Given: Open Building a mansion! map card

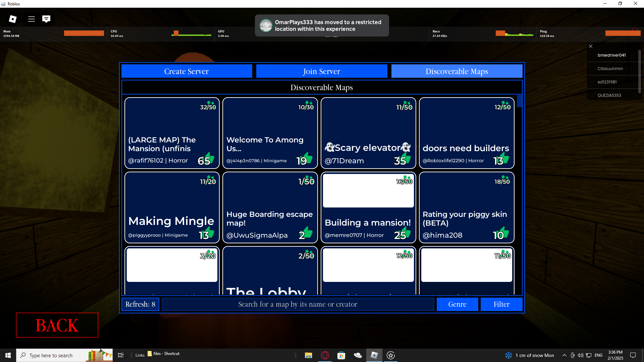Looking at the screenshot, I should click(x=368, y=208).
